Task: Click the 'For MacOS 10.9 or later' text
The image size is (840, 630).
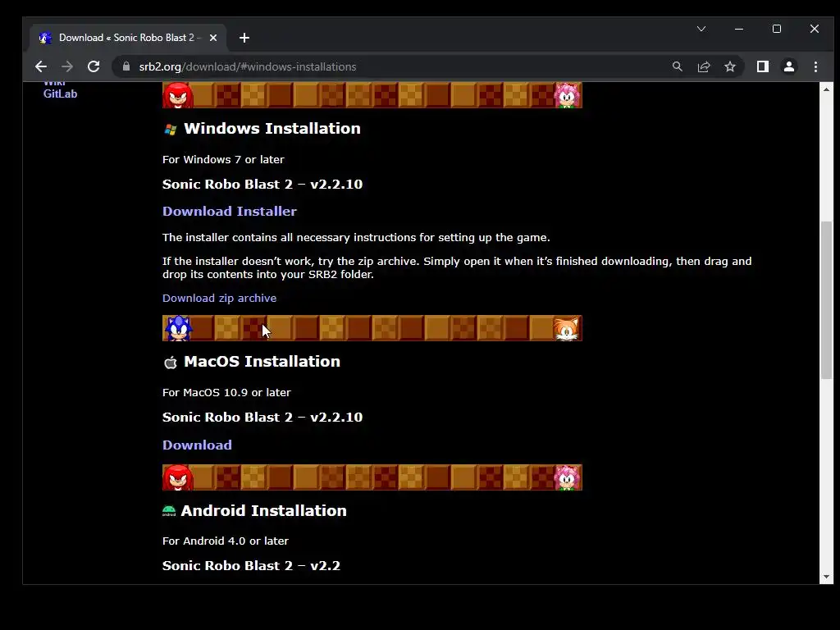Action: pos(226,393)
